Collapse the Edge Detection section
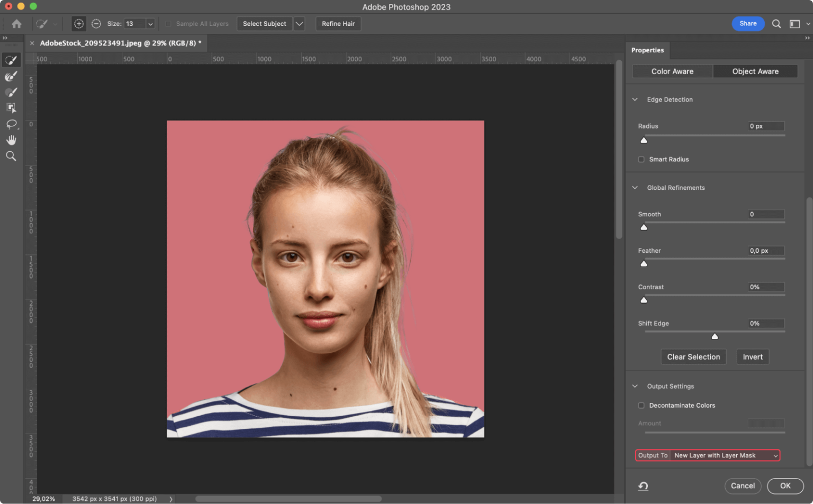 635,99
